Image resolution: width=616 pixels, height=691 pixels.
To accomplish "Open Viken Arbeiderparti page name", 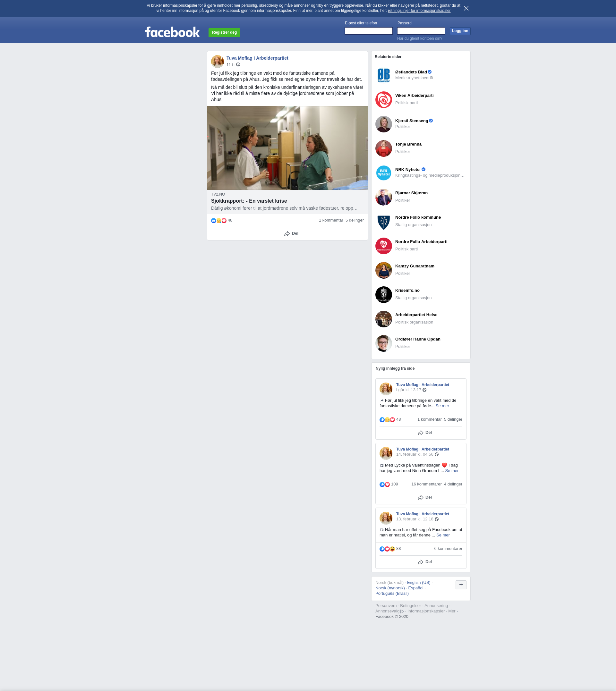I will (414, 96).
